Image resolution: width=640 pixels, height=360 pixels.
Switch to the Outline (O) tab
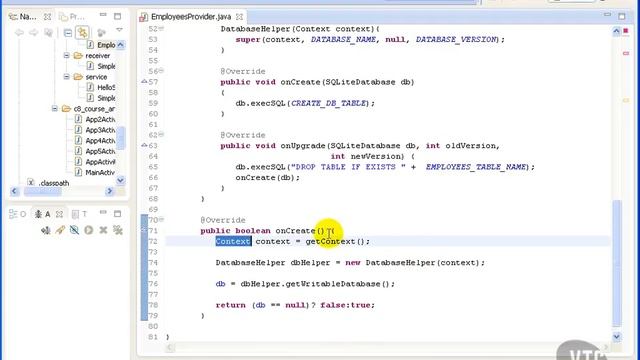click(x=18, y=214)
